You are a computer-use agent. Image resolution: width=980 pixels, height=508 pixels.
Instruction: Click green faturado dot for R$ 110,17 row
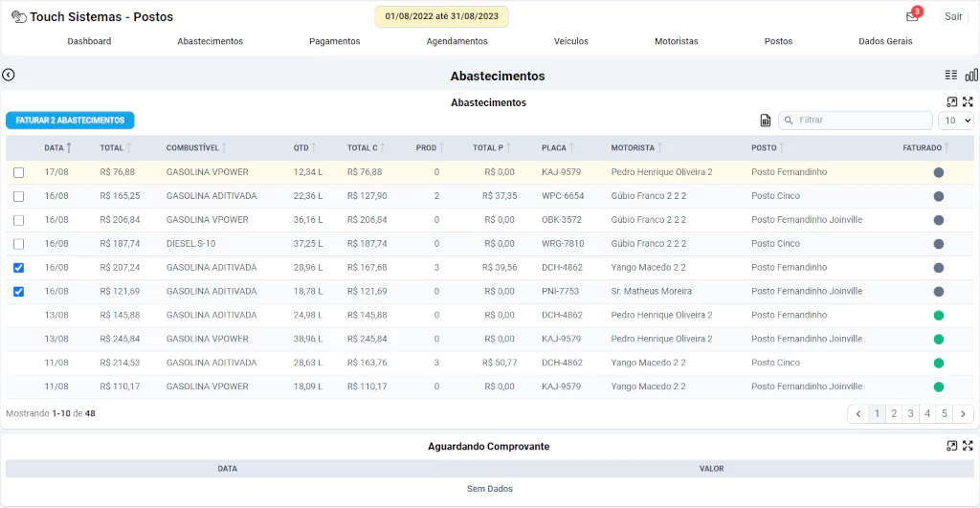(938, 387)
